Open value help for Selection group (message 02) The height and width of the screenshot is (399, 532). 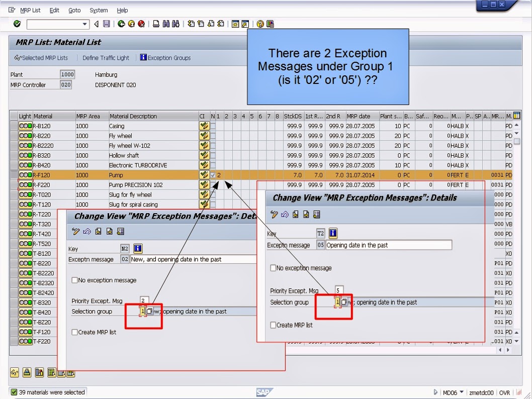(149, 311)
